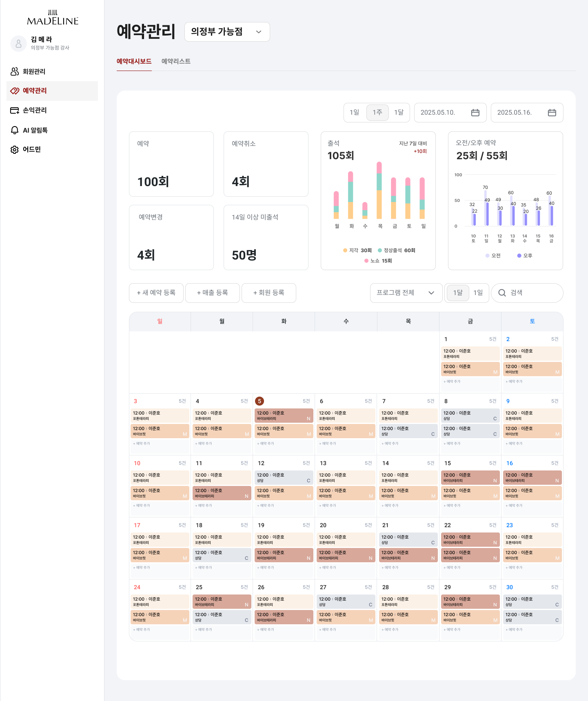
Task: Click the 예약관리 ticket icon
Action: pyautogui.click(x=15, y=91)
